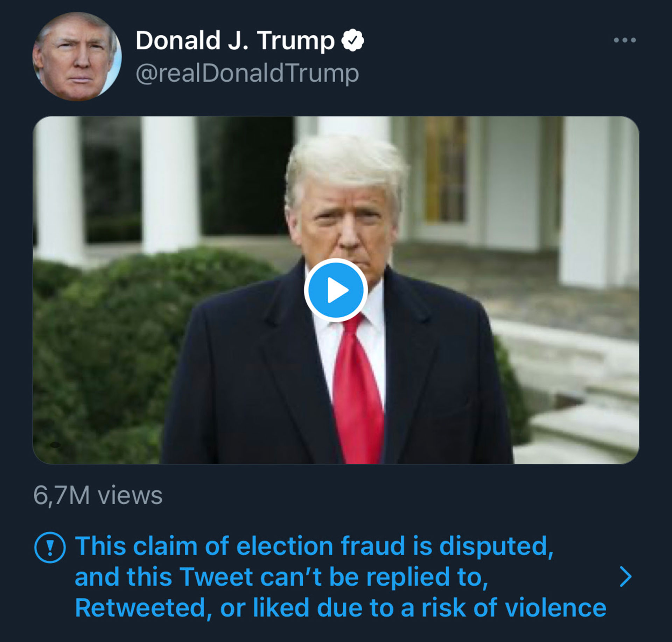
Task: Click the Donald J. Trump display name
Action: [x=234, y=40]
